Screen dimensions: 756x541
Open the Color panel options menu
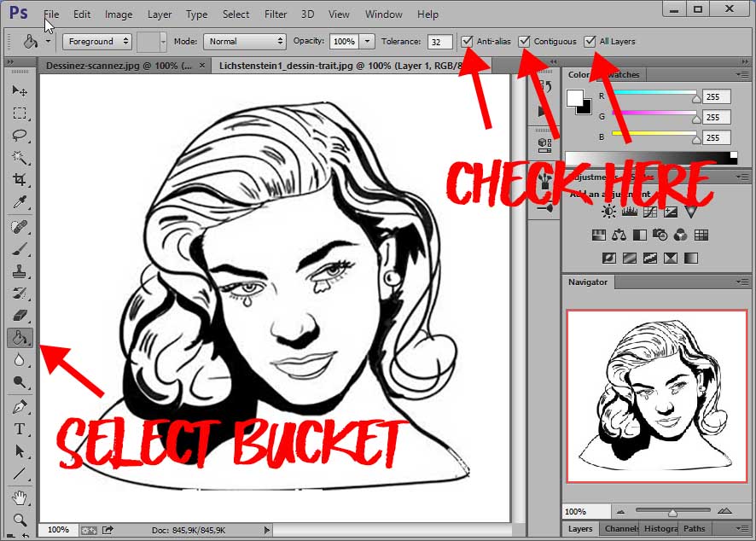click(742, 75)
